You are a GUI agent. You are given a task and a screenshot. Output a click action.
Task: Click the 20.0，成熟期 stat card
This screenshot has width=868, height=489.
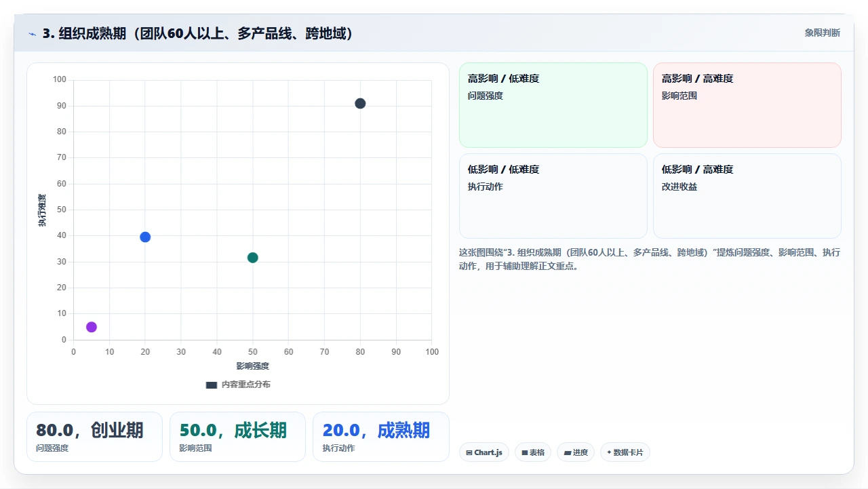tap(381, 437)
